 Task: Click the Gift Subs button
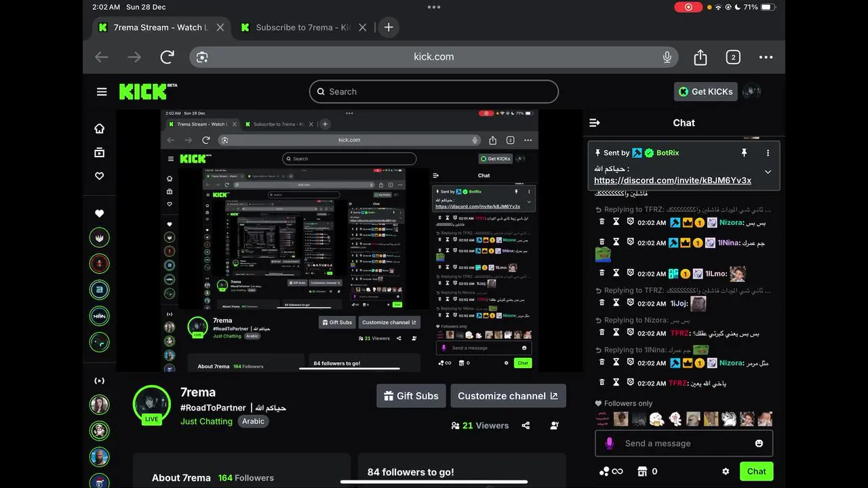411,396
